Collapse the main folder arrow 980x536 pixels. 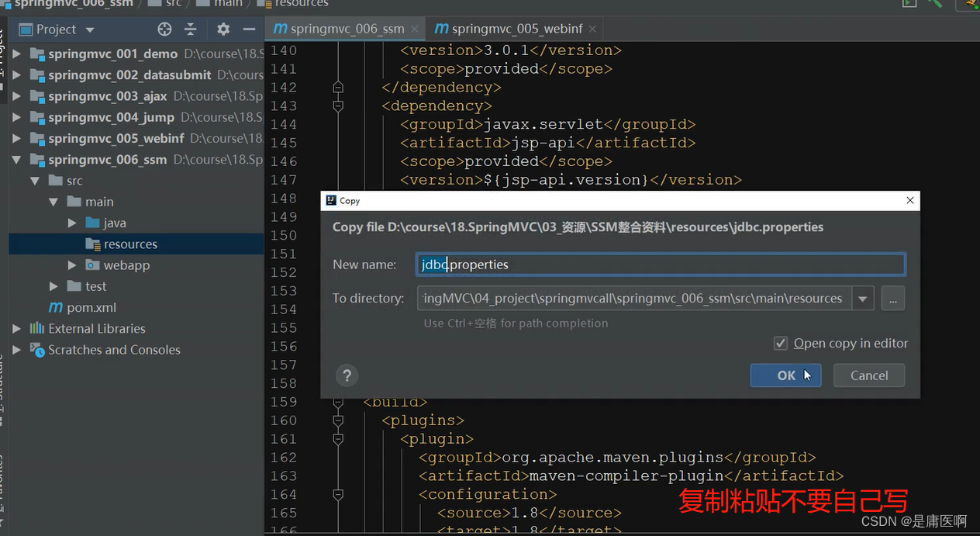pyautogui.click(x=53, y=202)
